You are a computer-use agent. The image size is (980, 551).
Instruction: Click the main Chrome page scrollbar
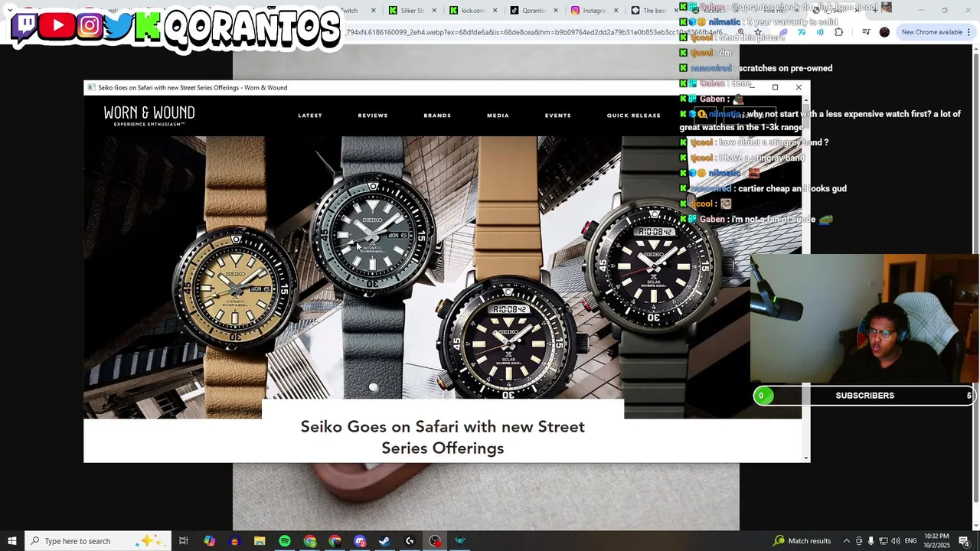pos(975,287)
